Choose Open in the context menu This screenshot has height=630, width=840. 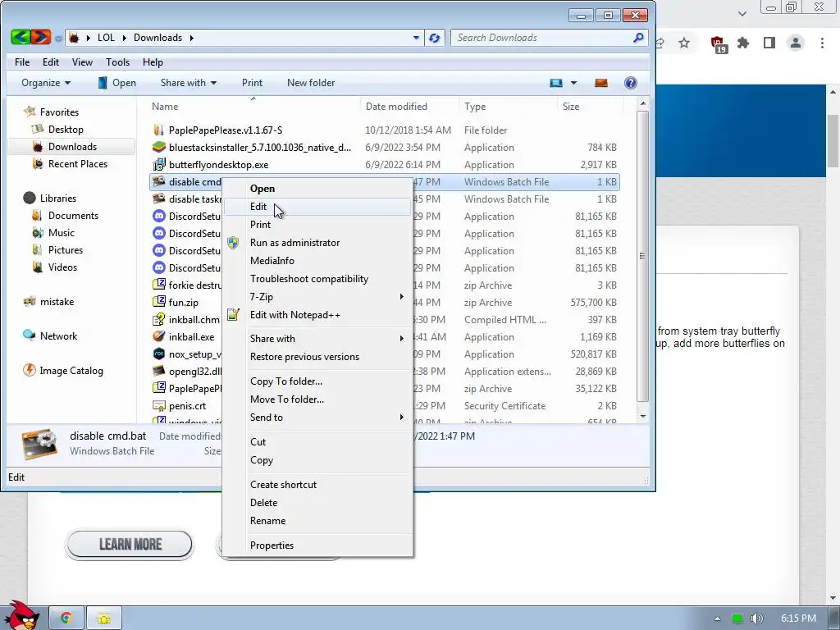click(317, 189)
